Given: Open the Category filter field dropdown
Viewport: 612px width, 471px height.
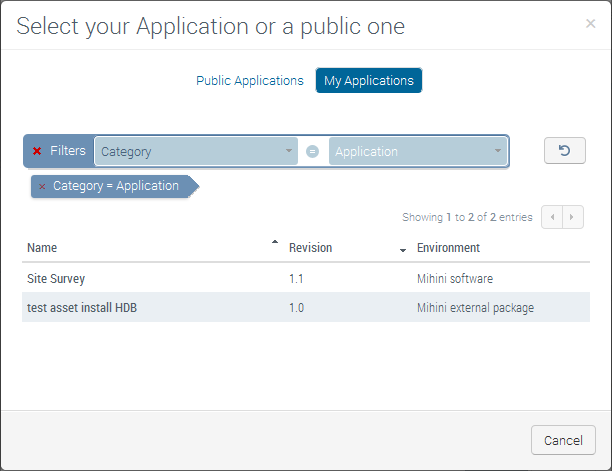Looking at the screenshot, I should tap(196, 152).
